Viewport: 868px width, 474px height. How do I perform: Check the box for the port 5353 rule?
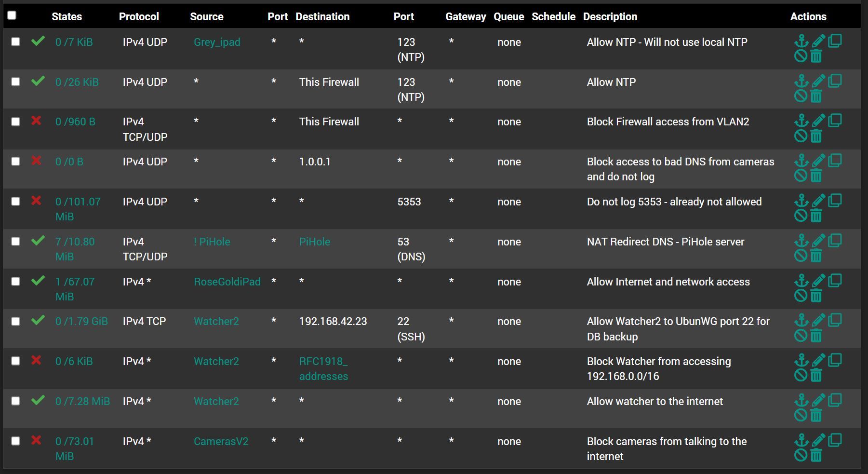coord(16,202)
